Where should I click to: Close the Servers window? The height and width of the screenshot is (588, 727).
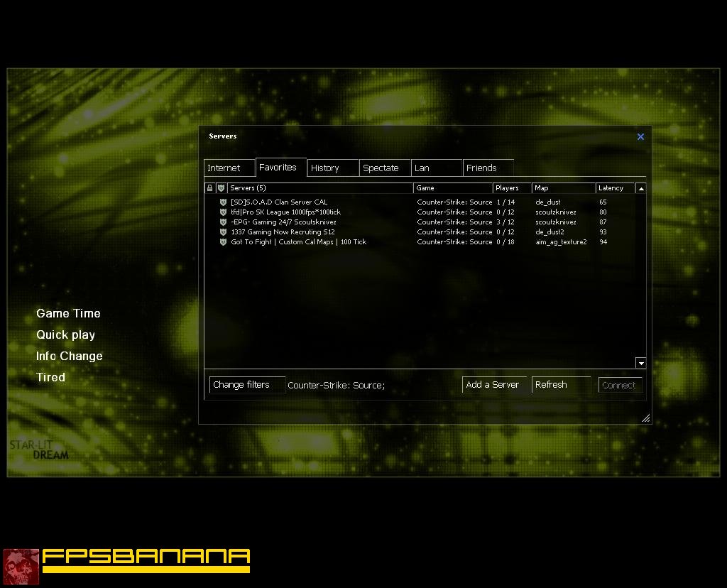[x=640, y=137]
